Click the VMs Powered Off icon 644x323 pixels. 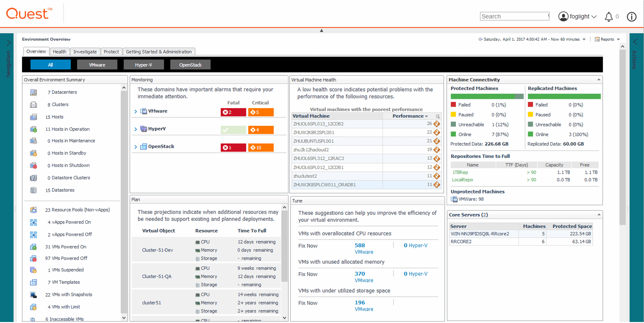click(33, 259)
